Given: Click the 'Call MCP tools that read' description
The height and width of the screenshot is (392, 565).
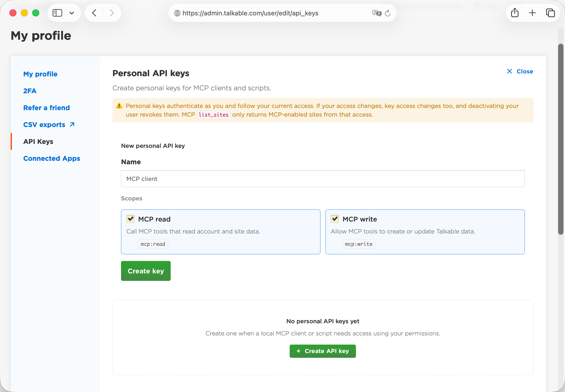Looking at the screenshot, I should point(193,231).
